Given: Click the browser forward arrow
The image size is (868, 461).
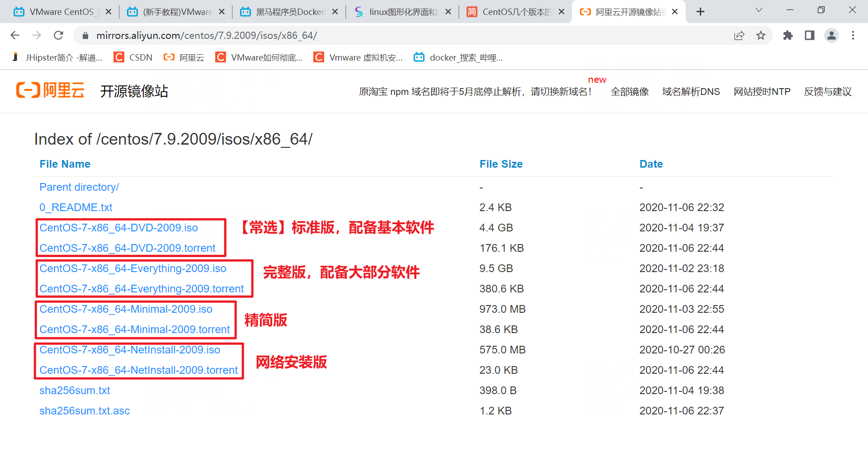Looking at the screenshot, I should [x=37, y=35].
